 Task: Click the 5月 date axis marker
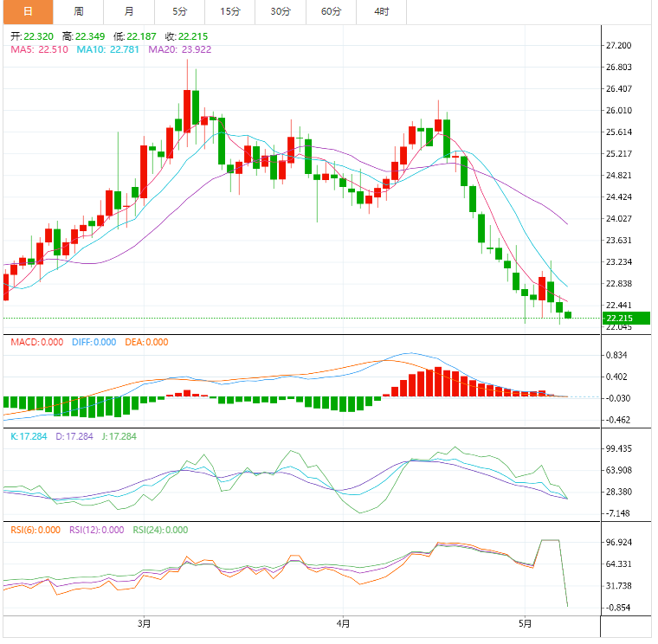[525, 622]
